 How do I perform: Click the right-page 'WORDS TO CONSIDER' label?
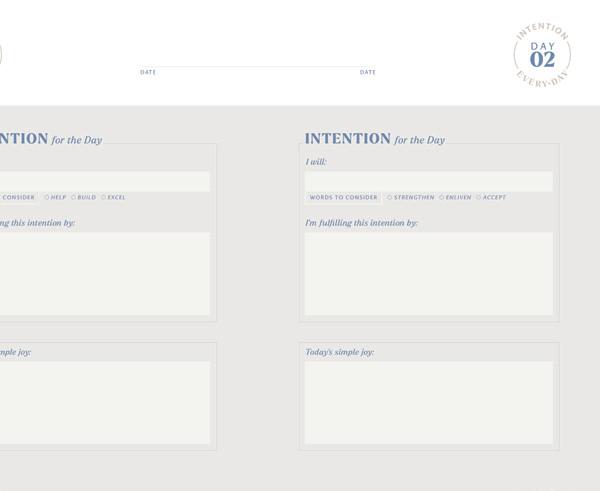pyautogui.click(x=343, y=197)
